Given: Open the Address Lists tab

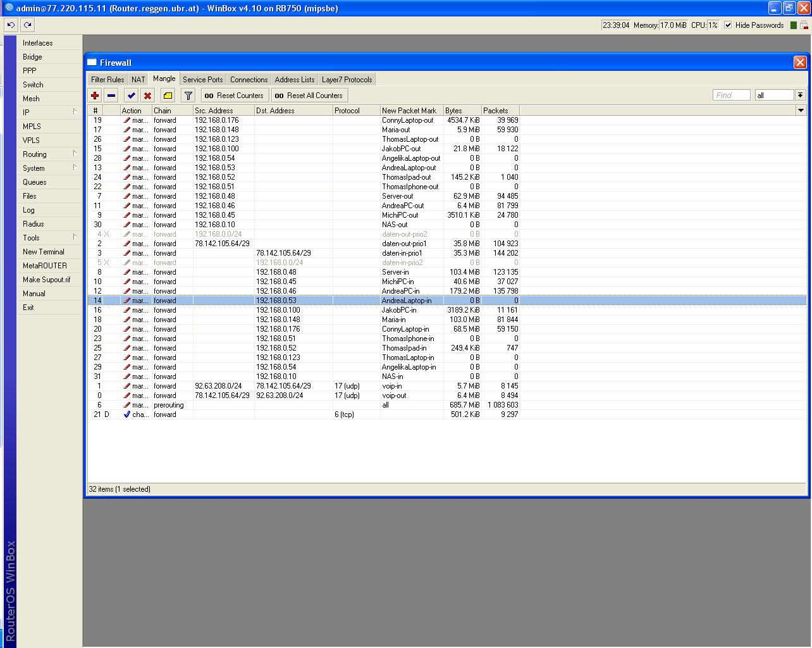Looking at the screenshot, I should pyautogui.click(x=295, y=80).
